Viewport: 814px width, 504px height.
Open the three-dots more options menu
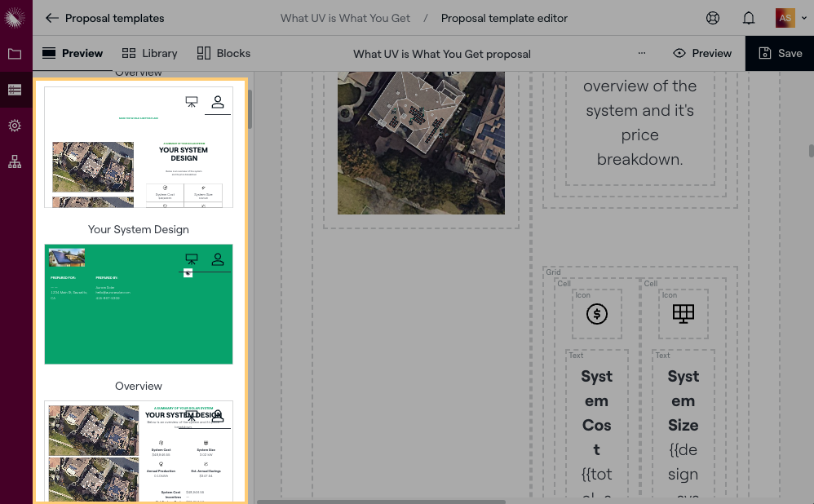coord(642,53)
